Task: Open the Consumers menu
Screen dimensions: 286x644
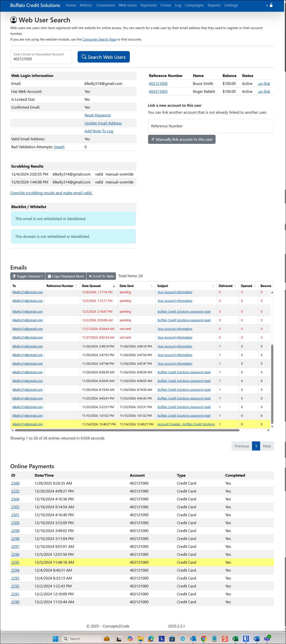Action: click(x=105, y=5)
